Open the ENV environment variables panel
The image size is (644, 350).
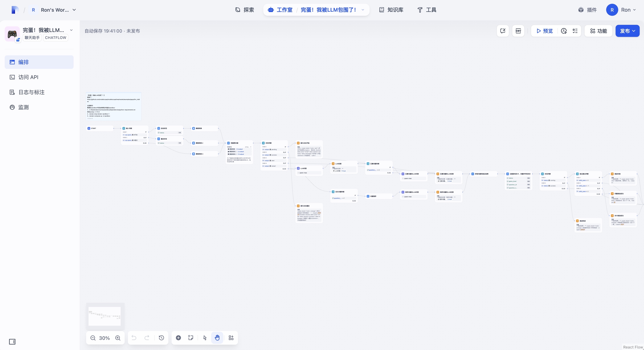point(518,31)
